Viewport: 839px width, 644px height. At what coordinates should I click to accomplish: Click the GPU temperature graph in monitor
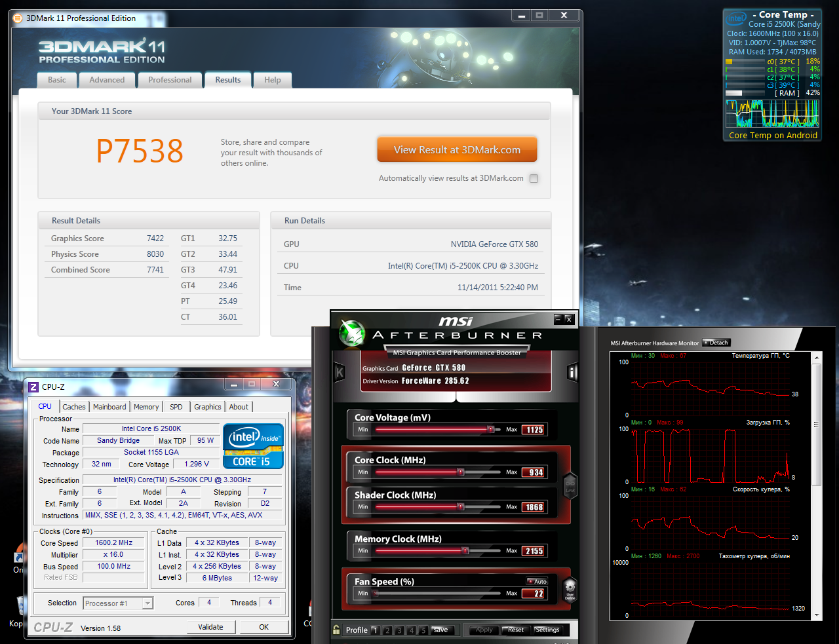click(711, 388)
